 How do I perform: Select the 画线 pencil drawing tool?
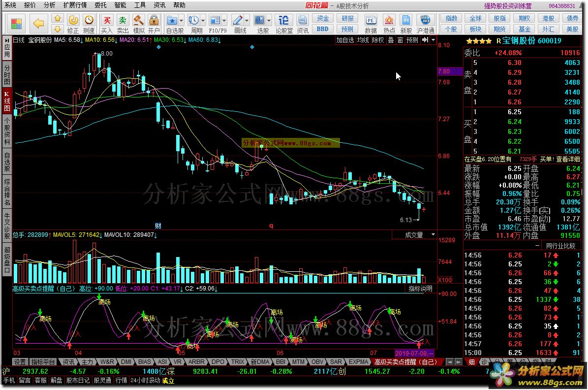(237, 20)
